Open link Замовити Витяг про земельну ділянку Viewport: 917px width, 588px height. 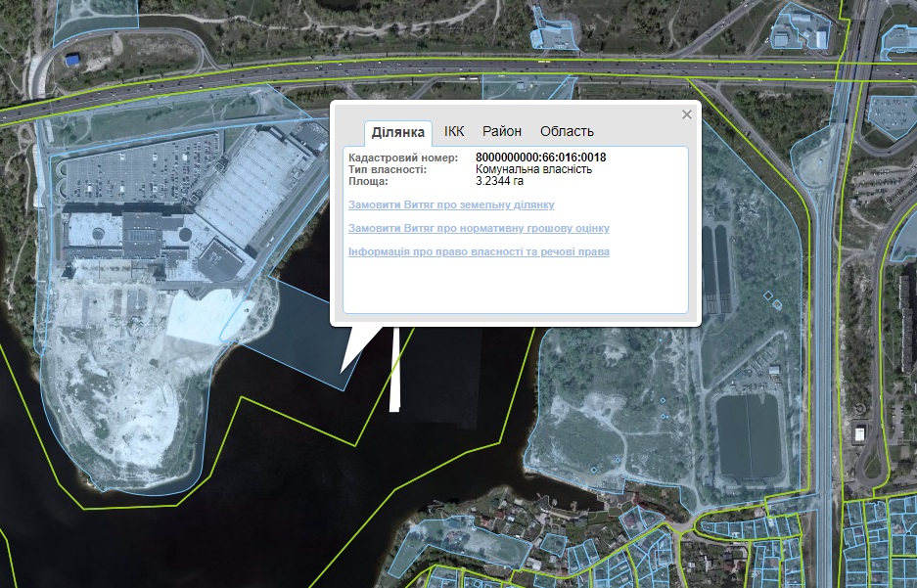[451, 205]
